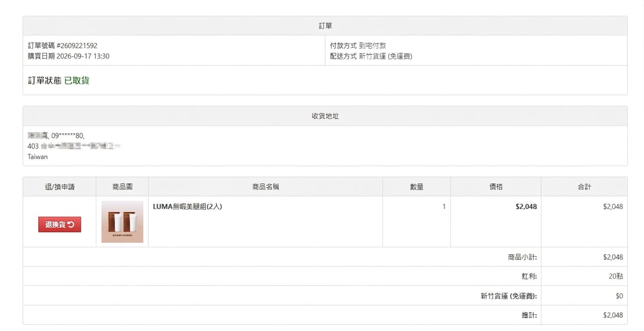Select the masked phone number 09******80
The image size is (644, 331).
pyautogui.click(x=67, y=136)
